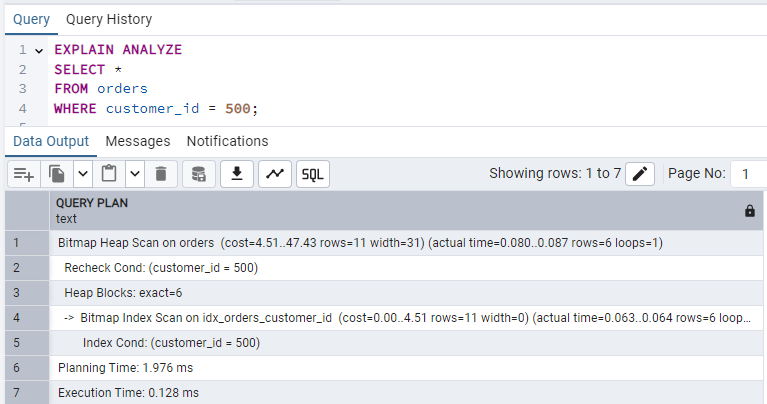Switch to the Query History tab
Image resolution: width=767 pixels, height=404 pixels.
[109, 20]
